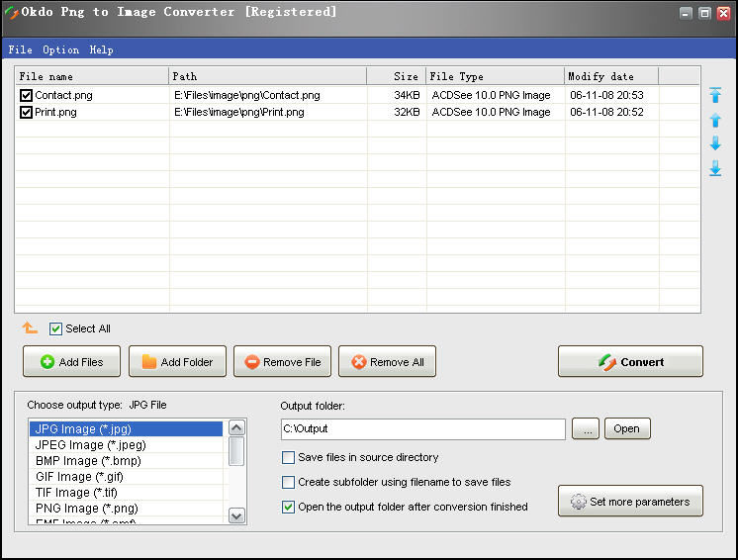Click the Remove All button

click(388, 361)
